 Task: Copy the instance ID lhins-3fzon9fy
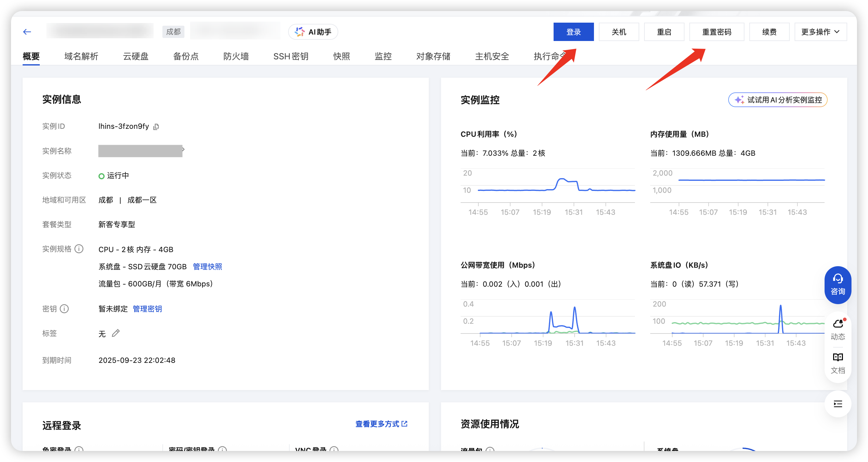156,127
